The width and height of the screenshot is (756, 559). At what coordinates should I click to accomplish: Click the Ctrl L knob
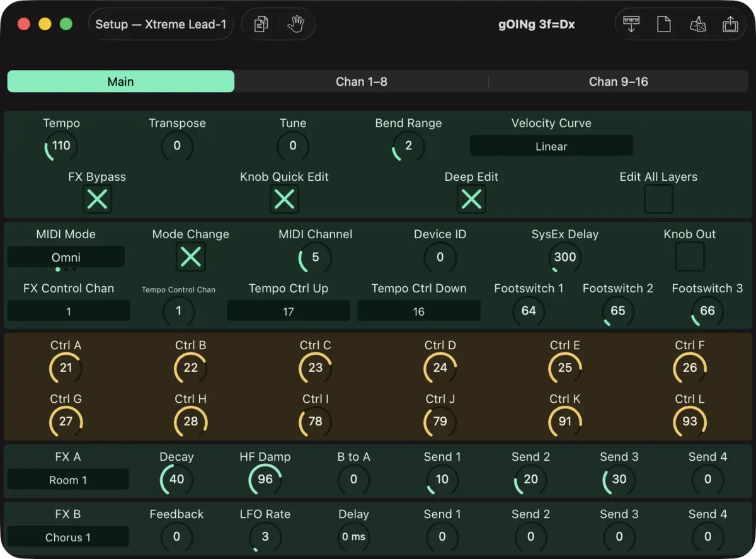[690, 421]
